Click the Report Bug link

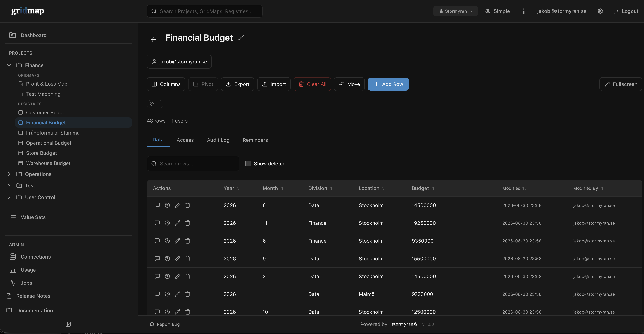(x=165, y=324)
